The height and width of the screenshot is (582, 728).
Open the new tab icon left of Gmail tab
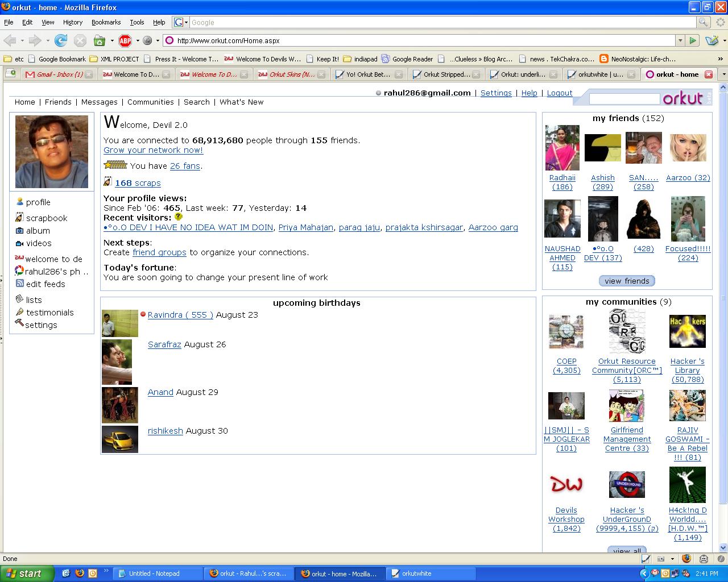click(10, 73)
